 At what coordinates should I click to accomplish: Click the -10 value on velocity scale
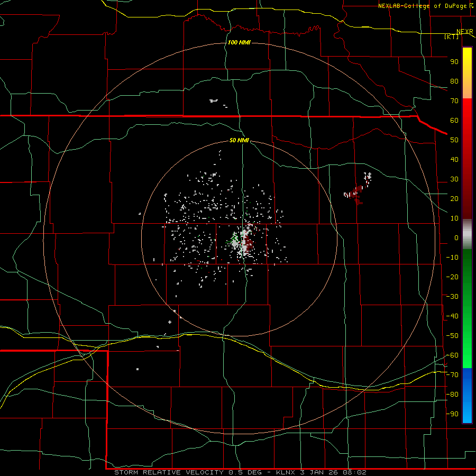pos(452,258)
